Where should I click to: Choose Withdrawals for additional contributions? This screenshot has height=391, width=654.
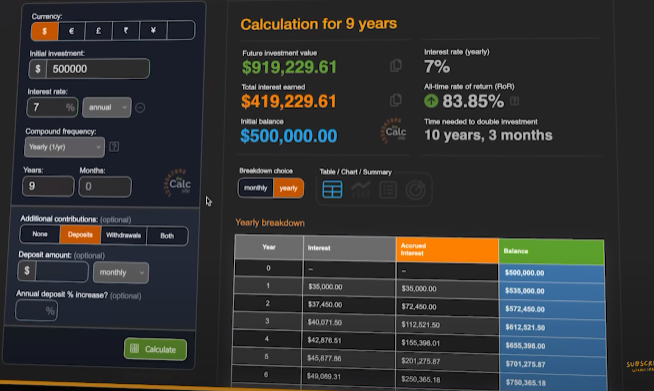tap(123, 235)
